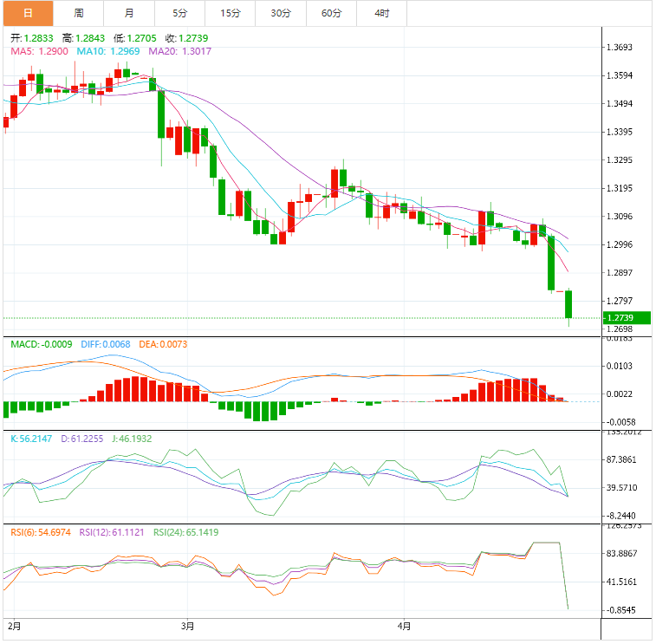Click the D:61.2255 indicator value

click(x=82, y=439)
